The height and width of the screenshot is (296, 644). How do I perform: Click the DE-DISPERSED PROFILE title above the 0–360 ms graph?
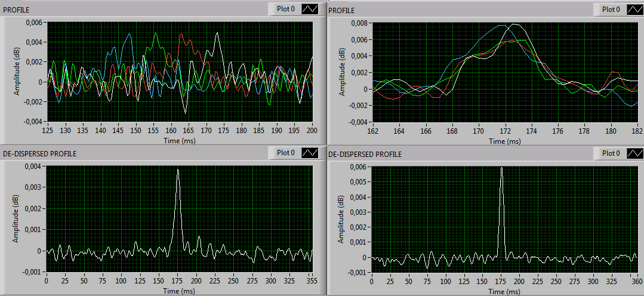coord(365,154)
